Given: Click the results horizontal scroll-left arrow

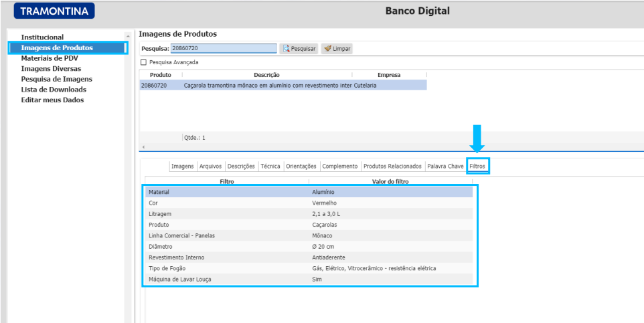Looking at the screenshot, I should click(143, 146).
